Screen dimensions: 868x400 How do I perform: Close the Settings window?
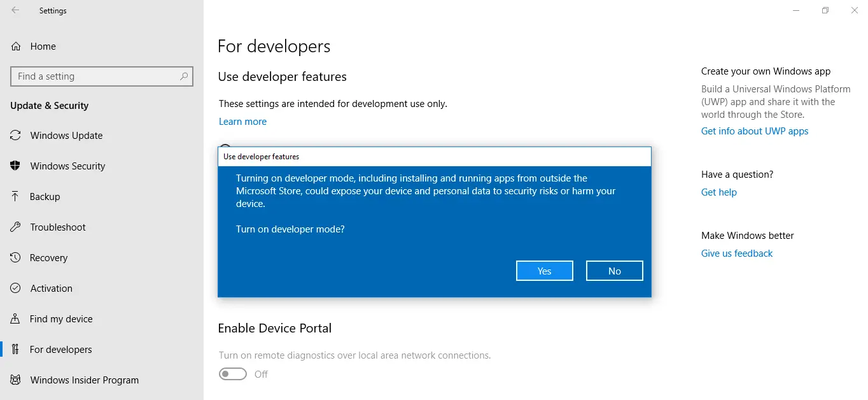pyautogui.click(x=854, y=10)
